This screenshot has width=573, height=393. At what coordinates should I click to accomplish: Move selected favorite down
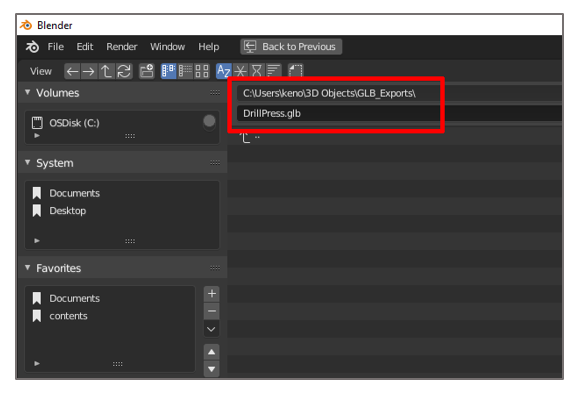point(212,369)
